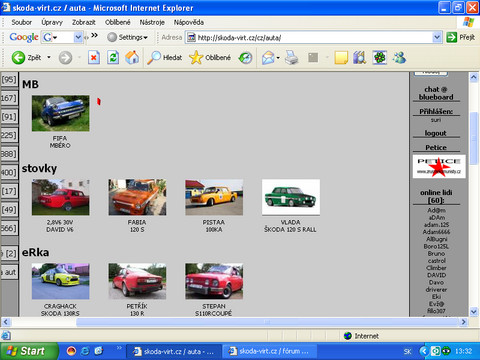Screen dimensions: 480x360
Task: Print page with printer icon
Action: coord(292,58)
